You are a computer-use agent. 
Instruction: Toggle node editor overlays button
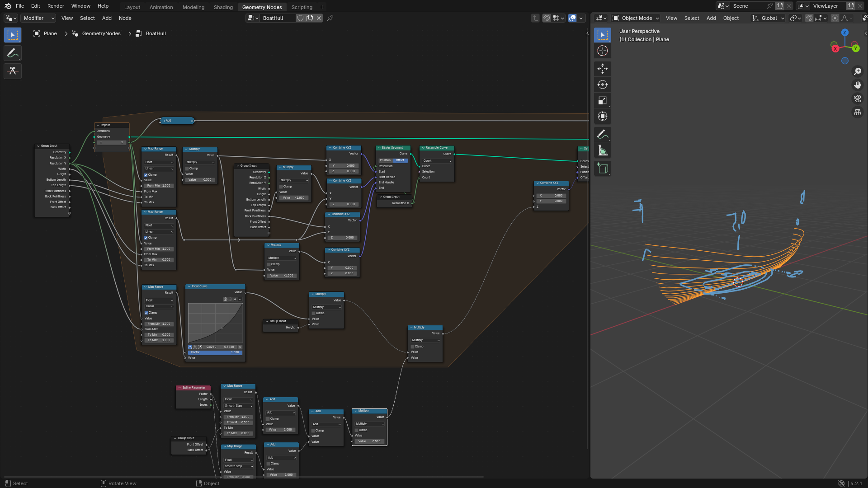[572, 18]
